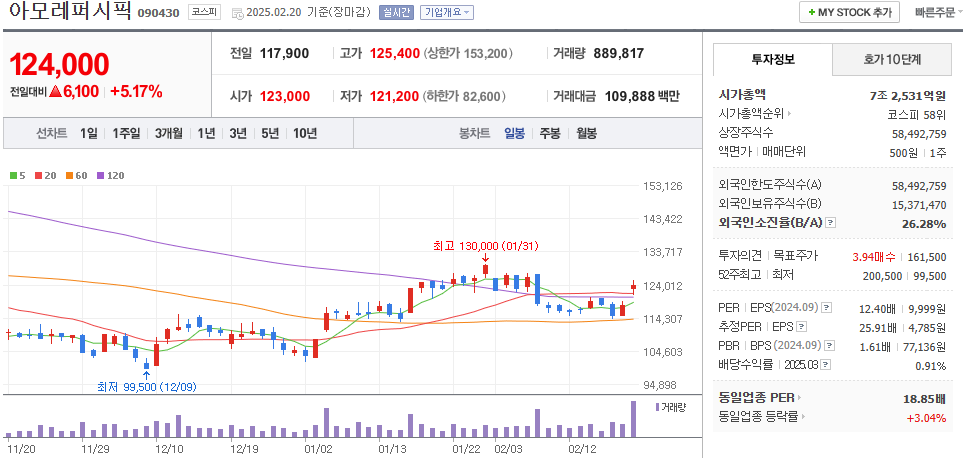Select the 주봉 weekly candle chart

pos(550,133)
